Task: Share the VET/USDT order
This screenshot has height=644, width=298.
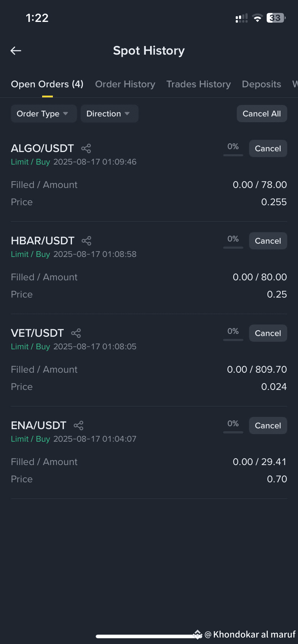Action: (x=76, y=333)
